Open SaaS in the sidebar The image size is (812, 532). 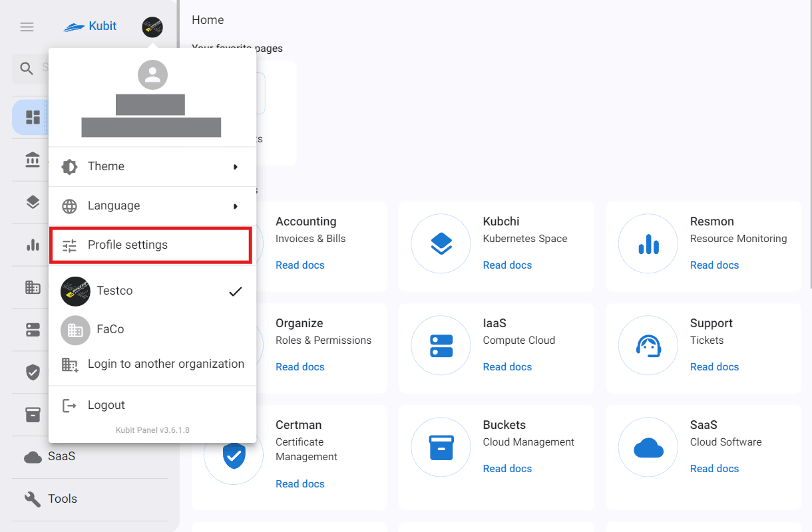pyautogui.click(x=90, y=457)
